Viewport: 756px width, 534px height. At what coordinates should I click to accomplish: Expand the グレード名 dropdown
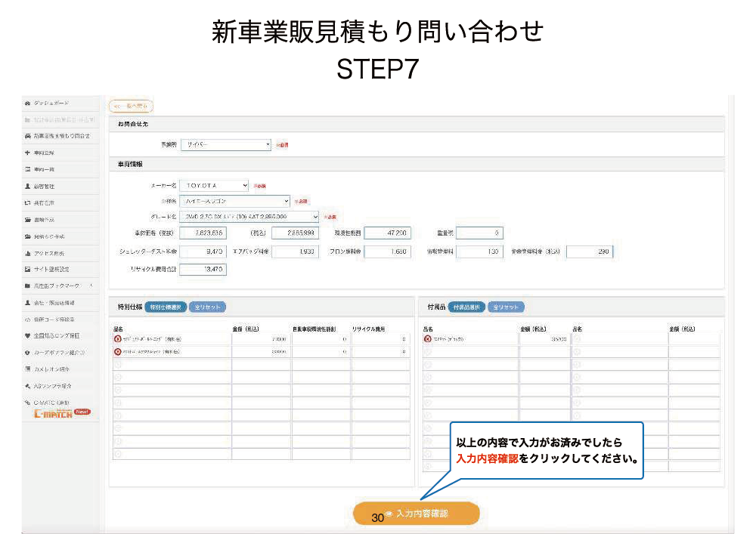point(250,217)
